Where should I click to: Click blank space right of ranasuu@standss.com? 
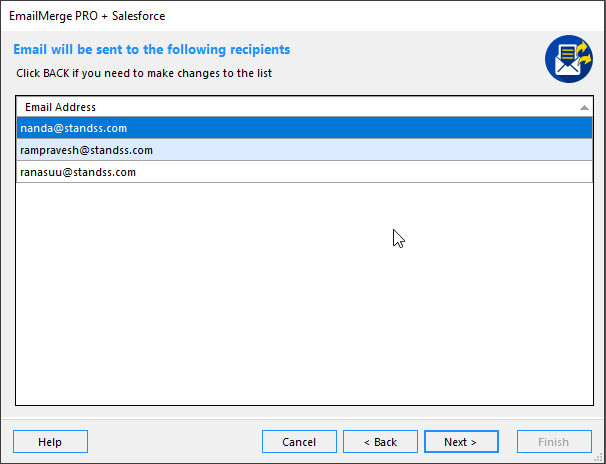tap(363, 172)
